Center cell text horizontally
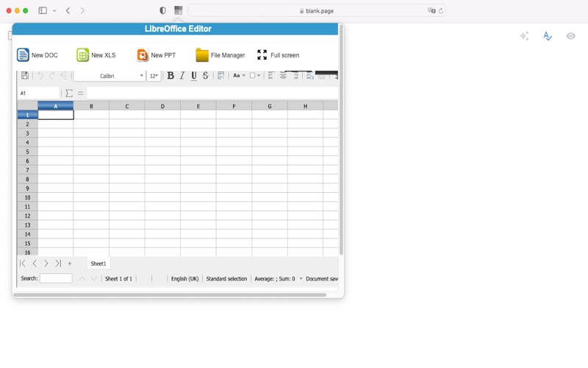This screenshot has width=588, height=368. coord(283,76)
